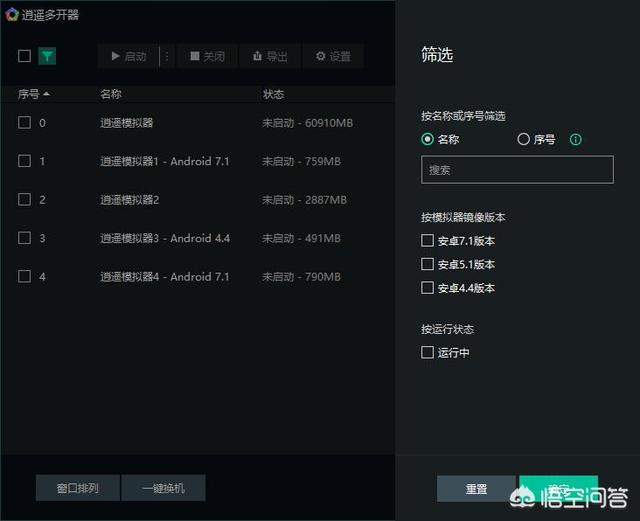Click the 重置 reset button

coord(476,489)
